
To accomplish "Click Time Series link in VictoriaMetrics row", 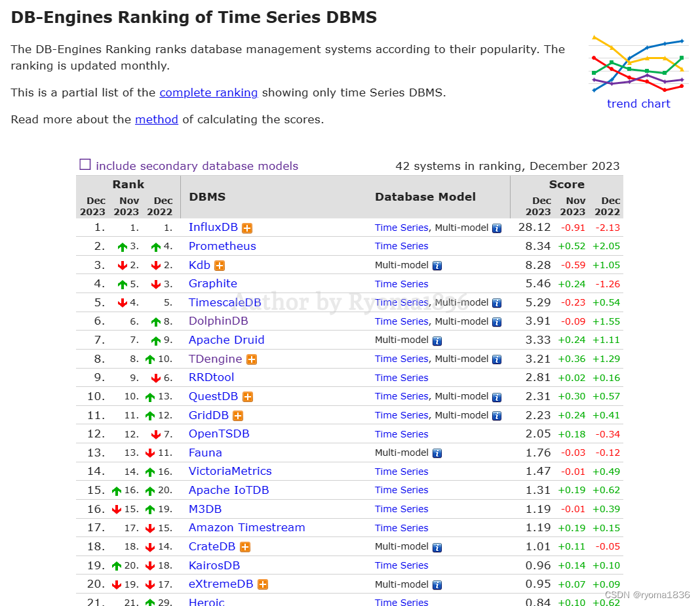I will point(401,472).
